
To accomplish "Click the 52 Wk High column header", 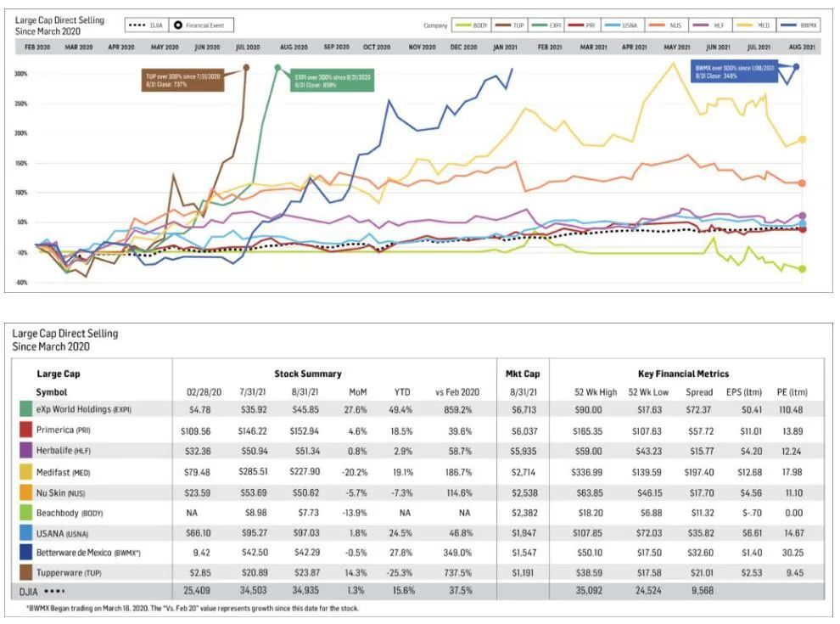I will (595, 392).
